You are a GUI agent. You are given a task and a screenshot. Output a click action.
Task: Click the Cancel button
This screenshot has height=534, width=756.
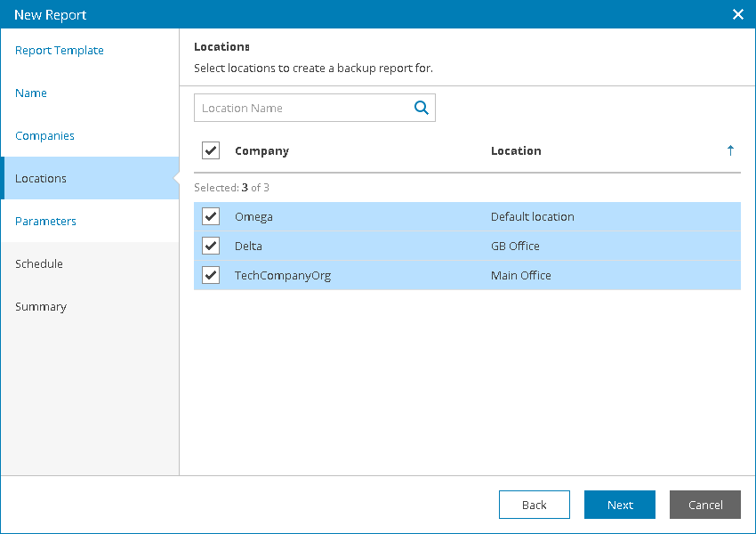point(705,505)
